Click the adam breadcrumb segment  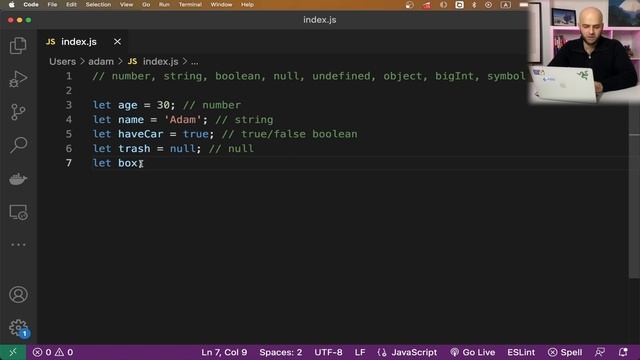[101, 62]
